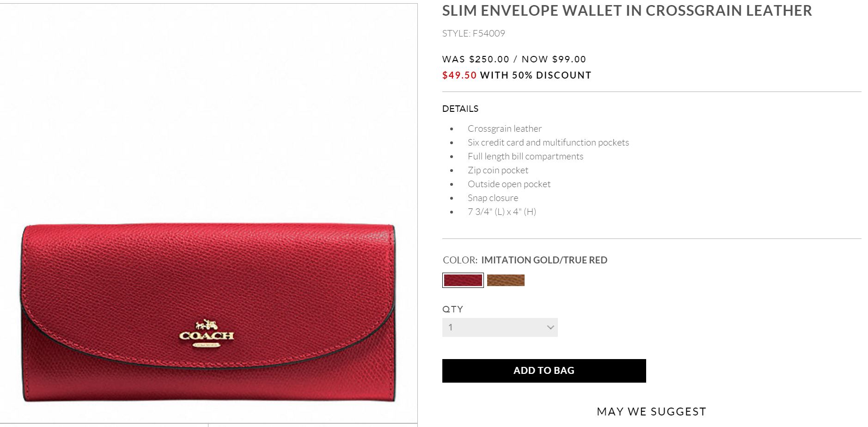
Task: Click the Slim Envelope Wallet product title
Action: [x=627, y=11]
